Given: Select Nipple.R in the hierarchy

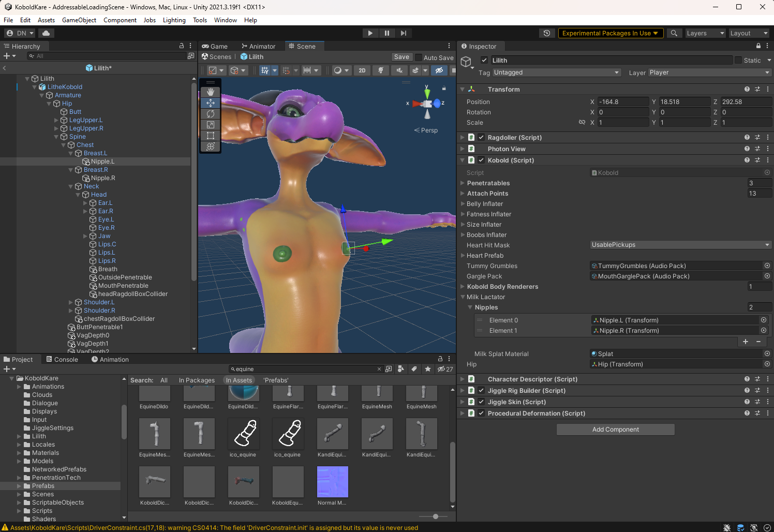Looking at the screenshot, I should 103,178.
